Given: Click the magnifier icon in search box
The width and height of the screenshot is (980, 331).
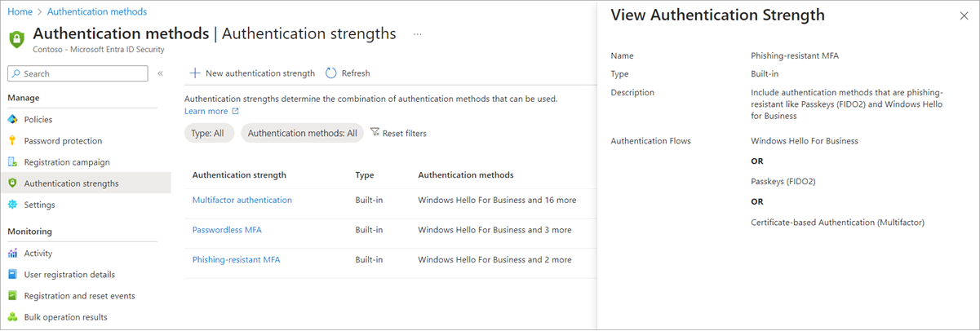Looking at the screenshot, I should click(x=16, y=73).
